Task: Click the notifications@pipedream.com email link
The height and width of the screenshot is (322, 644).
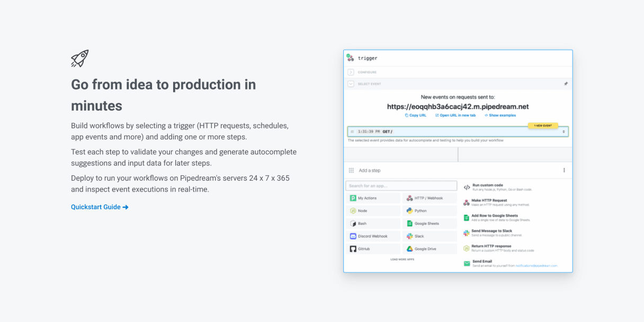Action: (536, 265)
